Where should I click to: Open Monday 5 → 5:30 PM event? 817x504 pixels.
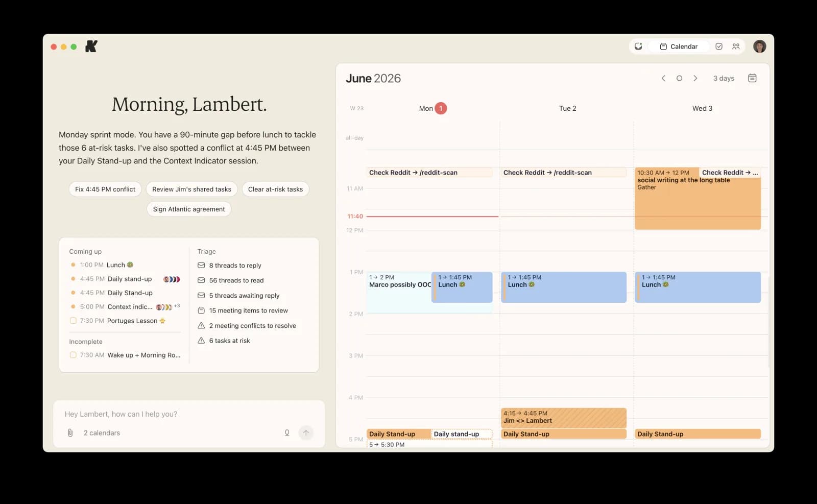[x=429, y=444]
